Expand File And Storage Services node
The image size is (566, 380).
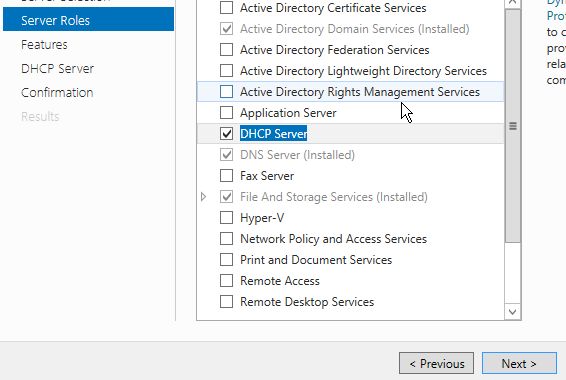(x=204, y=197)
